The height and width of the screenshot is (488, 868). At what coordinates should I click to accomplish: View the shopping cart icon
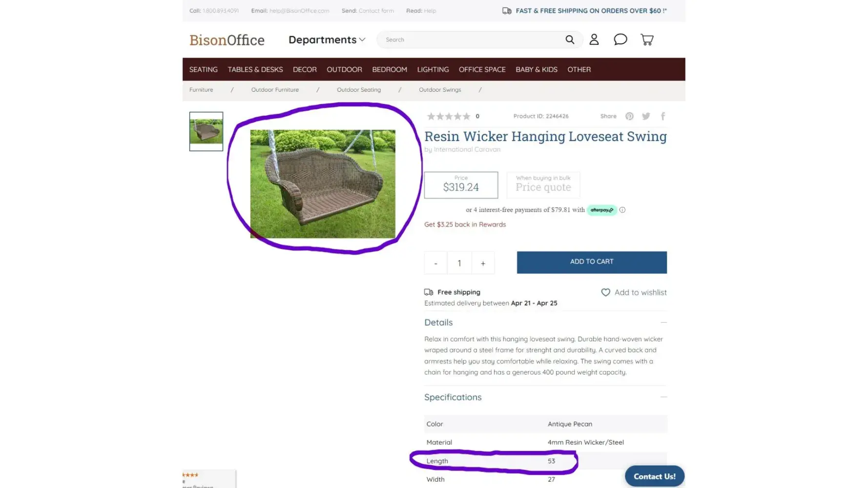(x=647, y=40)
